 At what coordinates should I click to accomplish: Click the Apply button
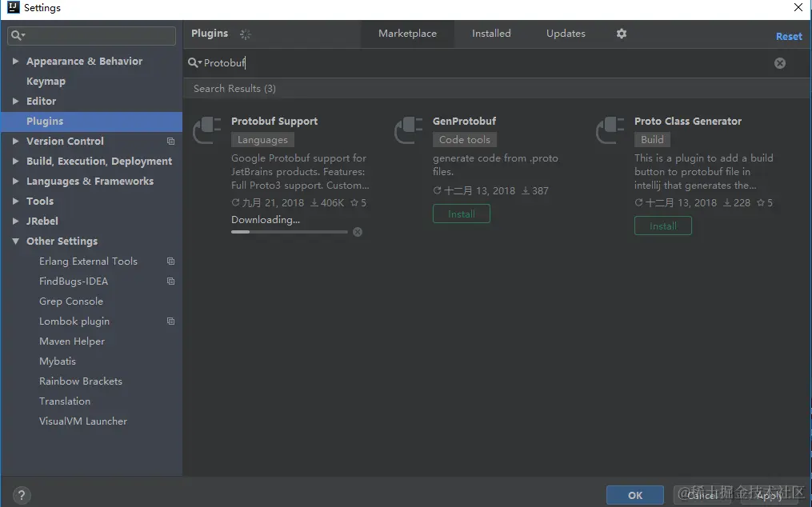tap(769, 495)
